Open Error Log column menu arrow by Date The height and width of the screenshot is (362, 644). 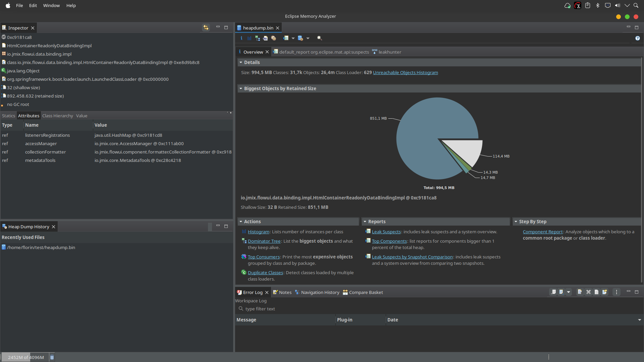click(x=639, y=320)
